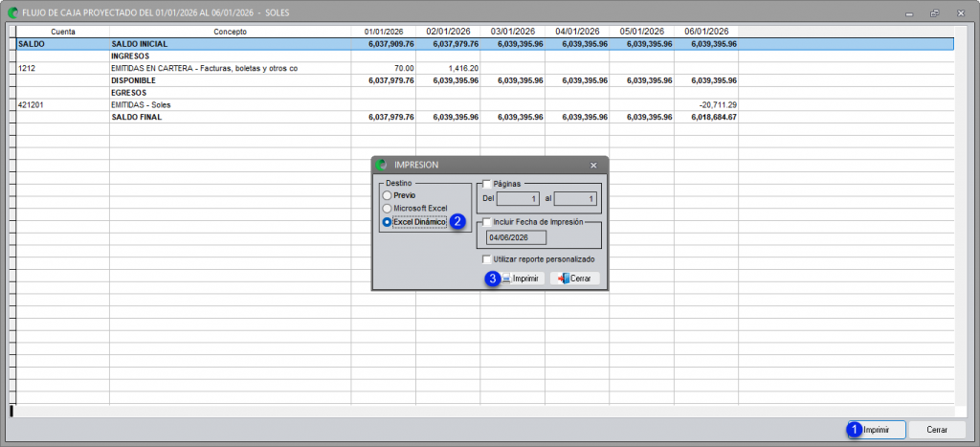Select the Microsoft Excel destination radio button
This screenshot has width=980, height=447.
pyautogui.click(x=388, y=208)
